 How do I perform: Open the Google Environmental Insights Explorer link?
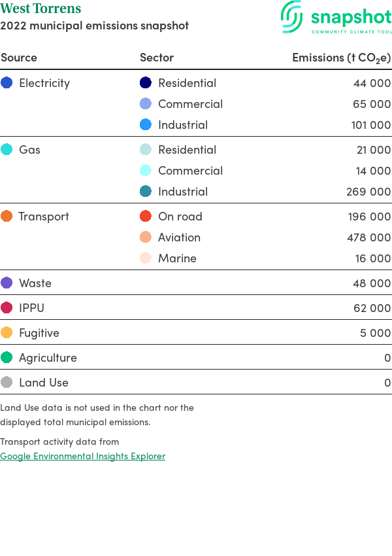(82, 456)
